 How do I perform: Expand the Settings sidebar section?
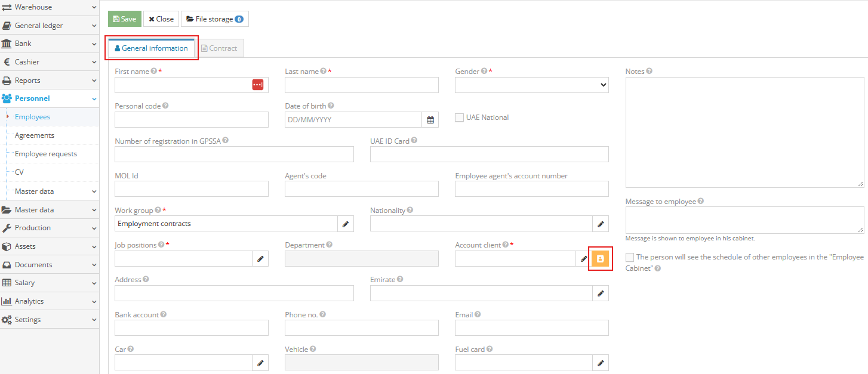point(50,320)
